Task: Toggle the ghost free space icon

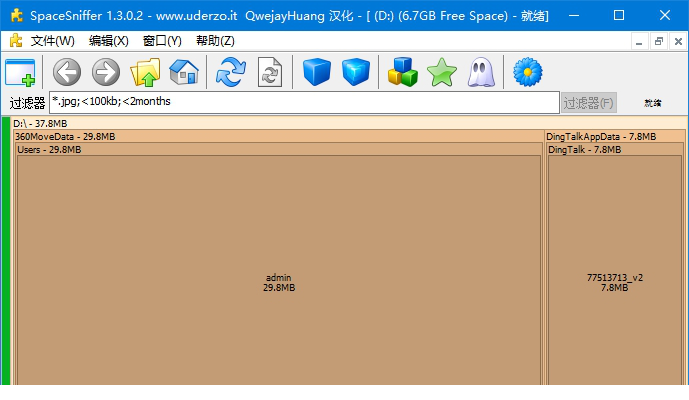Action: tap(481, 73)
